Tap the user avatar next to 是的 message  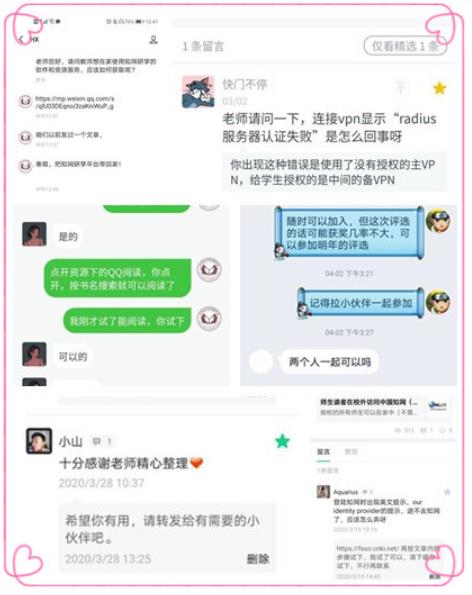pyautogui.click(x=34, y=235)
